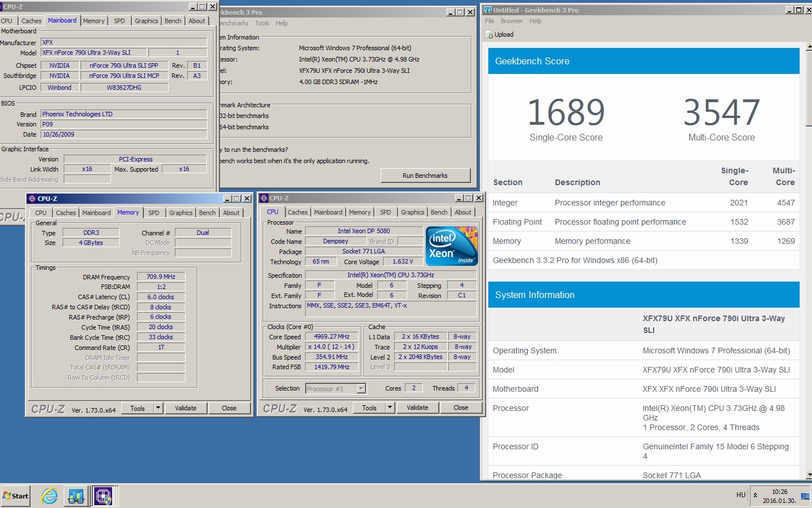
Task: Click LPCIO model W83627DHG
Action: point(124,87)
